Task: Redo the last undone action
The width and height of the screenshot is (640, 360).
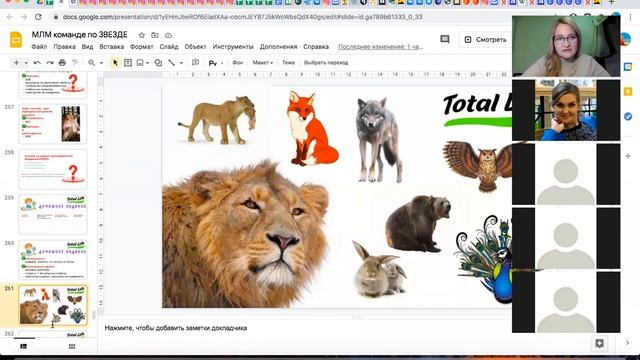Action: click(x=50, y=63)
